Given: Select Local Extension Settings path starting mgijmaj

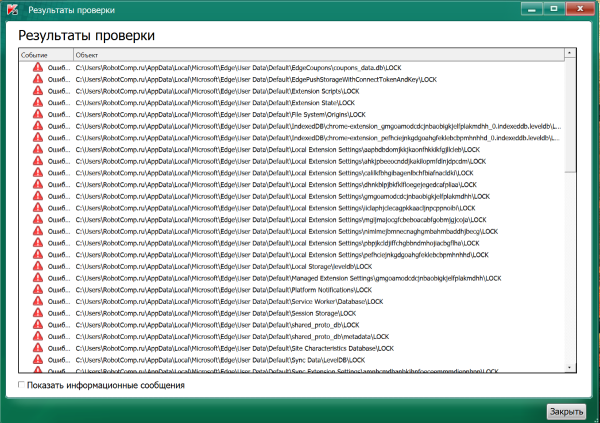Looking at the screenshot, I should [281, 220].
